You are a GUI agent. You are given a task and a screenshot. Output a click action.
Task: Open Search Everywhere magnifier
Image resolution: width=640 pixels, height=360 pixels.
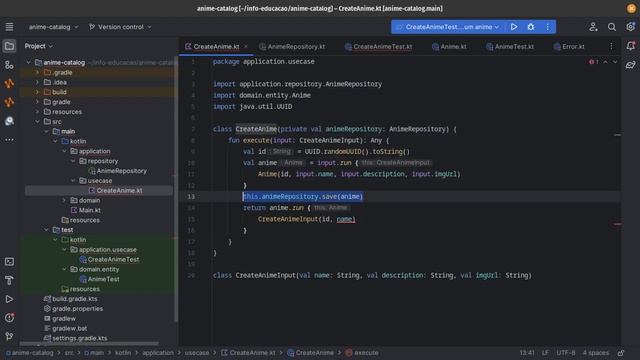coord(611,27)
